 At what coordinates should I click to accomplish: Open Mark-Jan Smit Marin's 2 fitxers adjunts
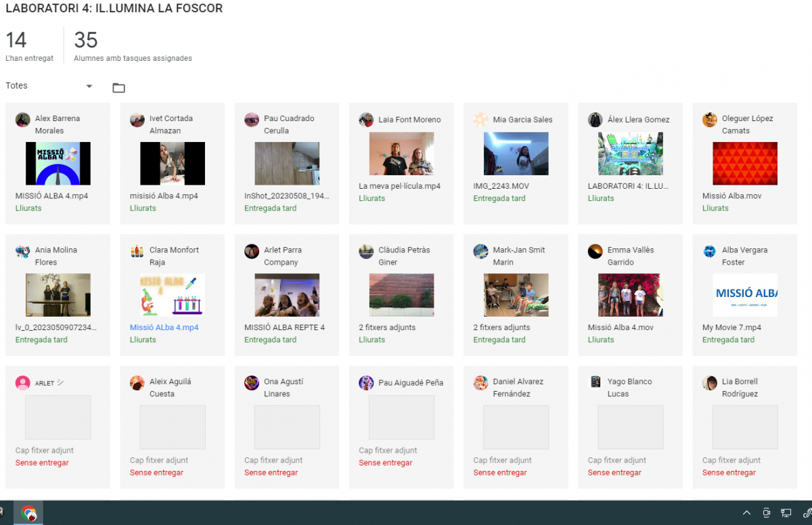tap(501, 327)
